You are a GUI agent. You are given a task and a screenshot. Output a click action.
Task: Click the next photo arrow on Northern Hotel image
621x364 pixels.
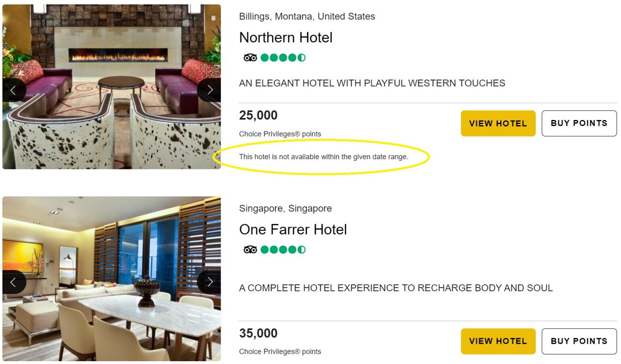click(x=210, y=89)
